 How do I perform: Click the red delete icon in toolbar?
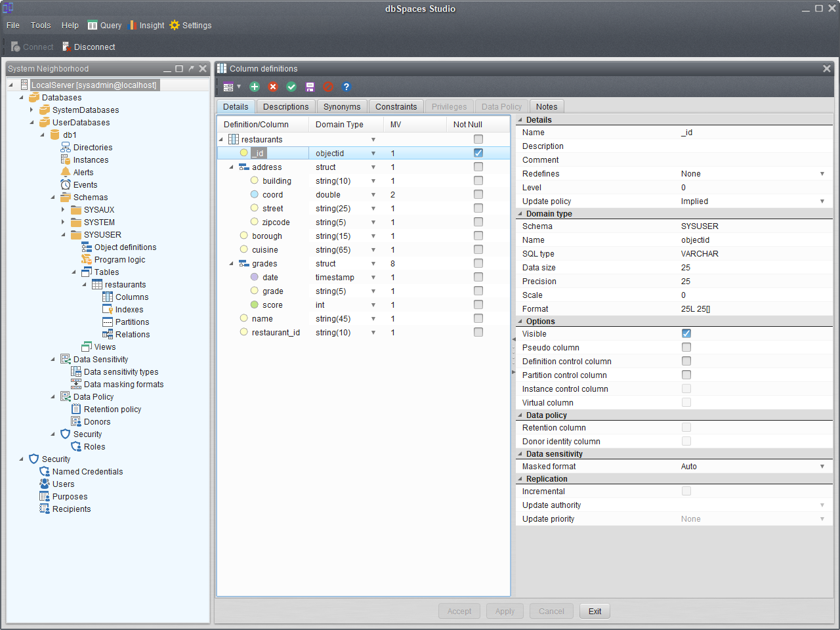273,87
